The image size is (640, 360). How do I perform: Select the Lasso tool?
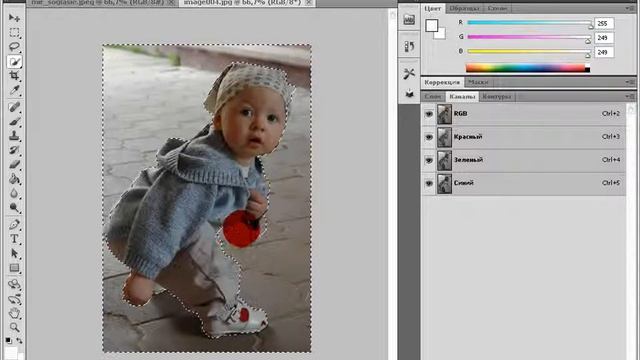[x=14, y=47]
